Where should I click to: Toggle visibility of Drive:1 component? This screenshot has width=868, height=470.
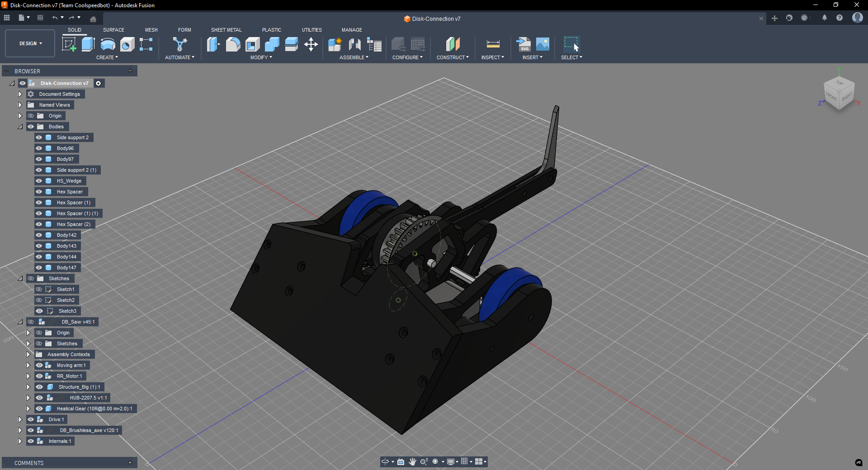point(31,419)
